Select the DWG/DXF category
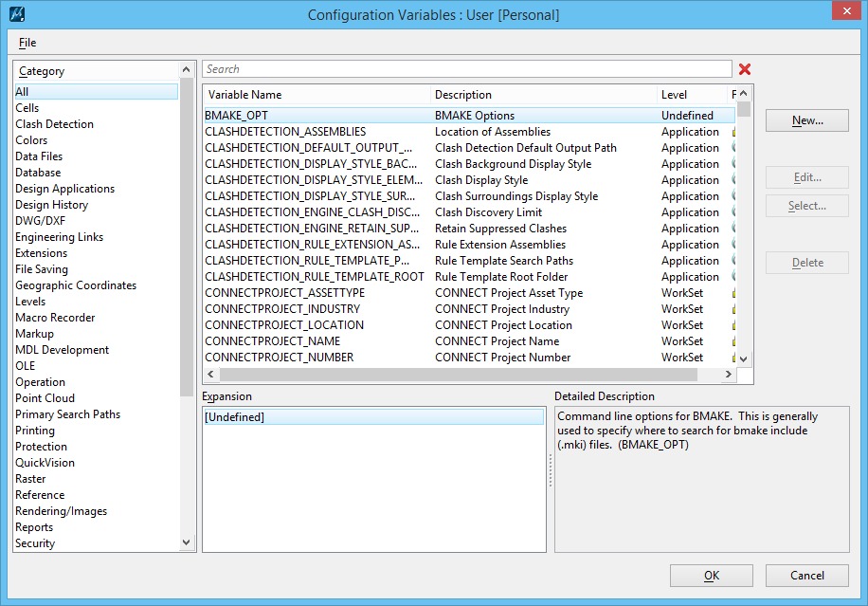Viewport: 868px width, 606px height. [97, 220]
